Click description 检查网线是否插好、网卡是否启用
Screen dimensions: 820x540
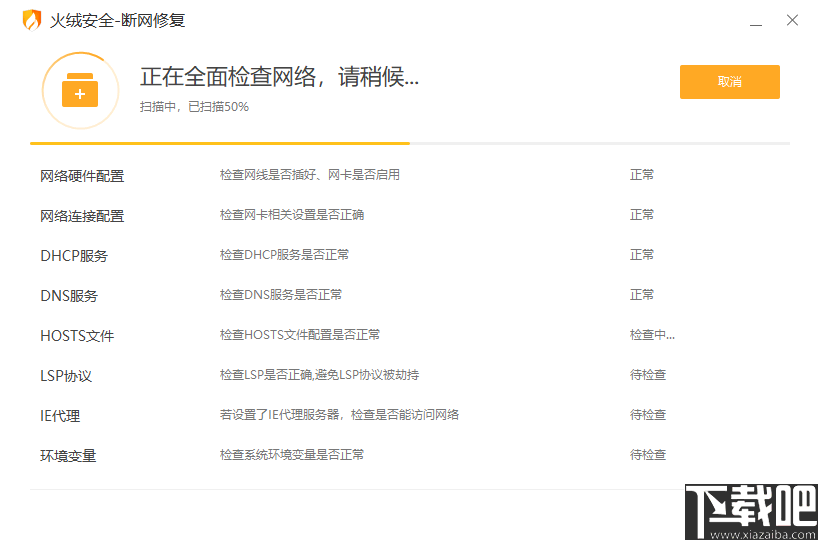[310, 175]
